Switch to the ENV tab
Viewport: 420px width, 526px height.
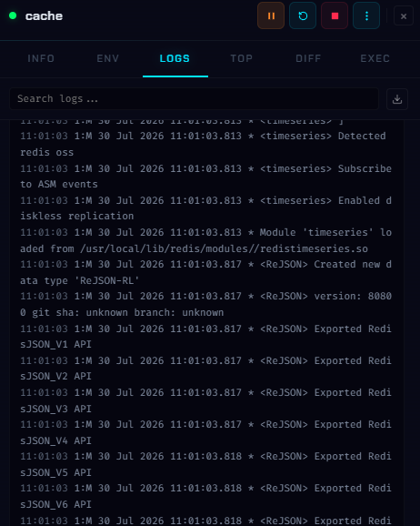coord(108,58)
